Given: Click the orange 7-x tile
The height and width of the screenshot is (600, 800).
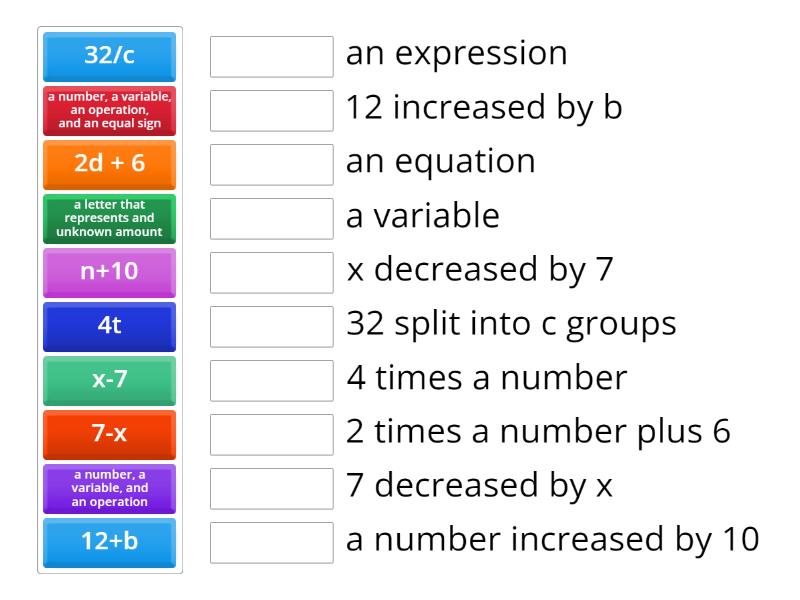Looking at the screenshot, I should pyautogui.click(x=108, y=435).
